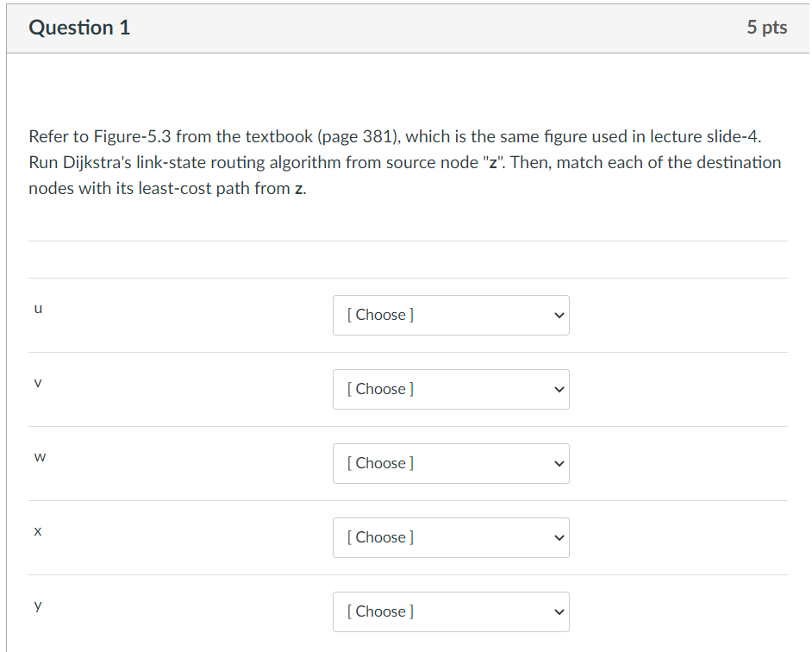The image size is (812, 652).
Task: Select the destination node label v
Action: [37, 382]
